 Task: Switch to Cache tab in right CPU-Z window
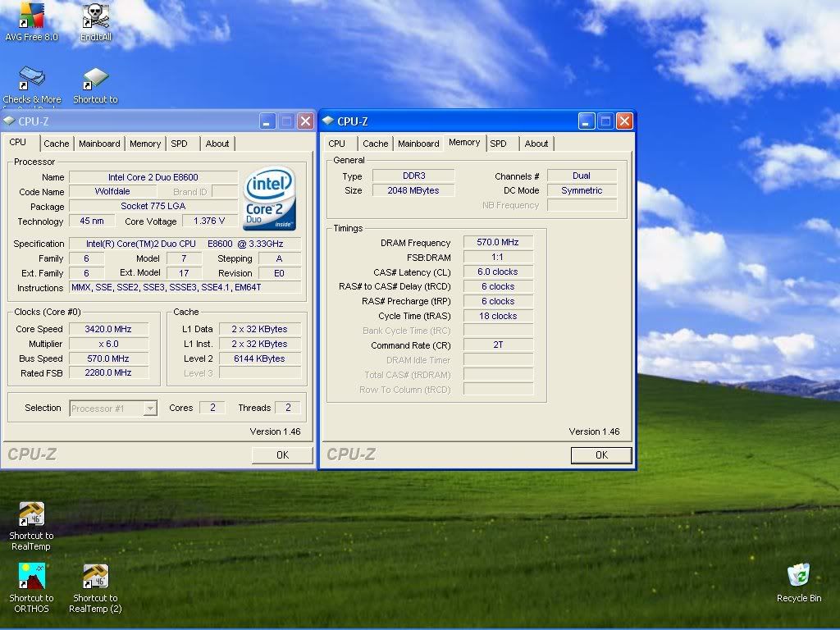[375, 144]
